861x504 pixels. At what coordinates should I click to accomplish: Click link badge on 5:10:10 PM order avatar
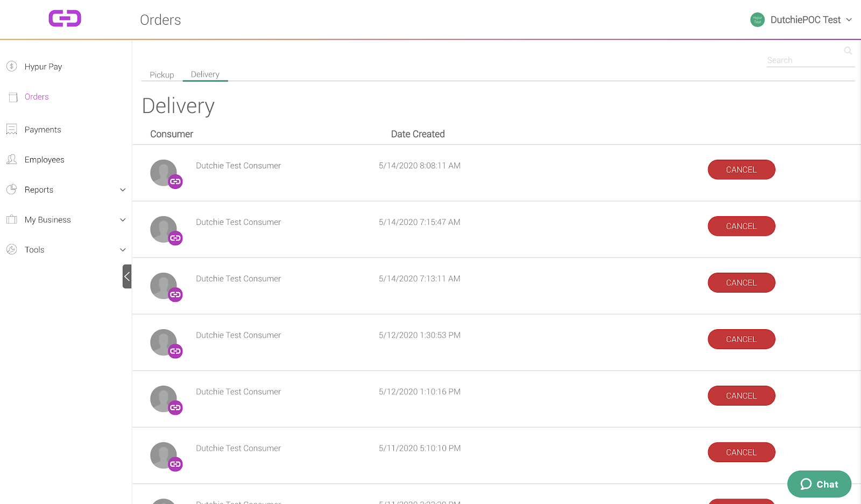pos(175,464)
